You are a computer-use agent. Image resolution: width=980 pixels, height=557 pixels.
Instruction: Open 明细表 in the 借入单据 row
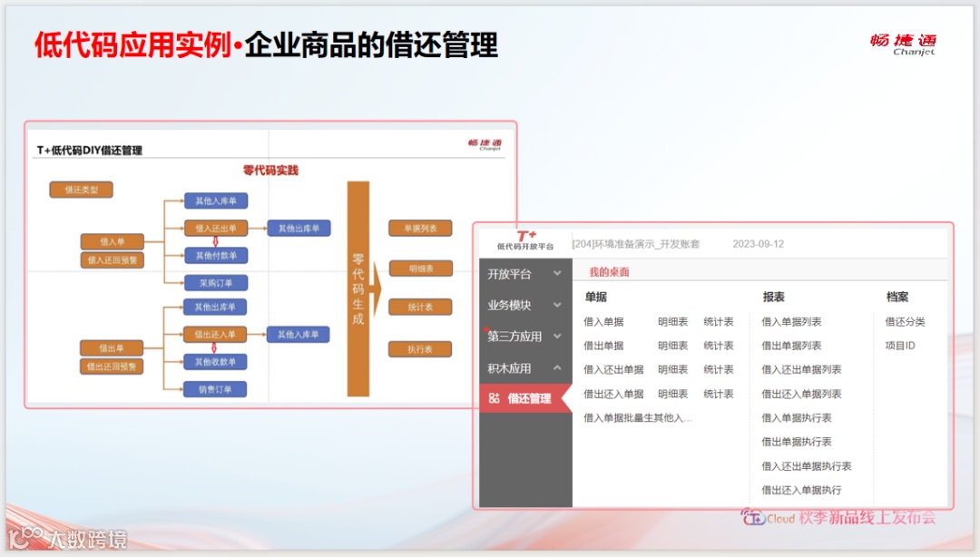point(672,322)
